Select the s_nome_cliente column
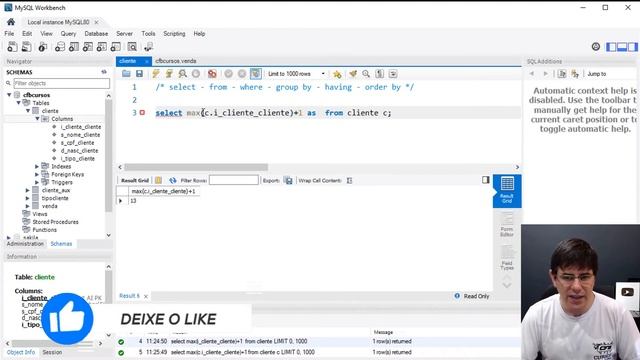This screenshot has width=640, height=360. (x=80, y=135)
